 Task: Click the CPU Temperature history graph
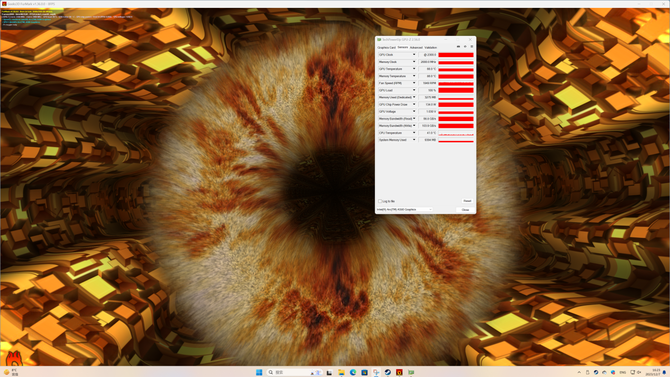[455, 133]
